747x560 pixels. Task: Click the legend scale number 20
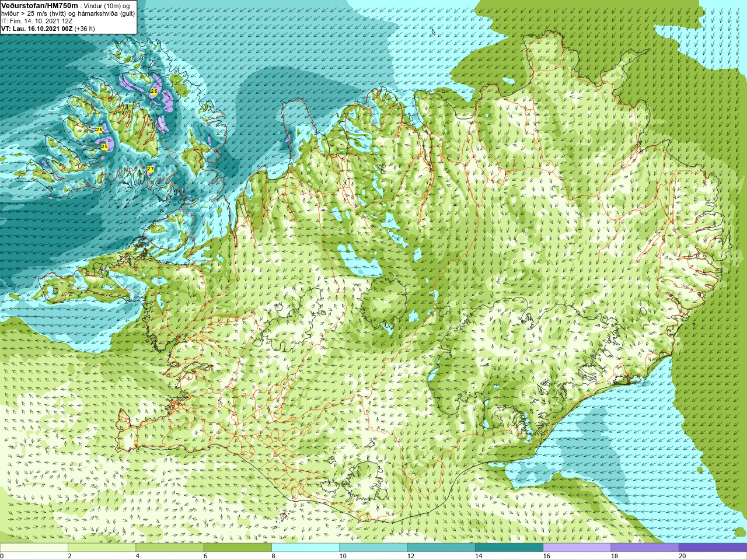[x=682, y=556]
